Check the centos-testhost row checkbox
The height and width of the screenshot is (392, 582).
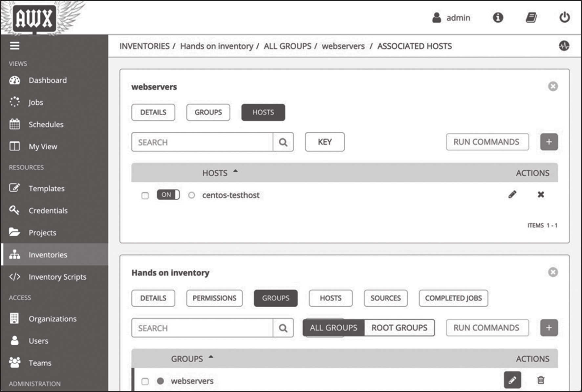145,196
